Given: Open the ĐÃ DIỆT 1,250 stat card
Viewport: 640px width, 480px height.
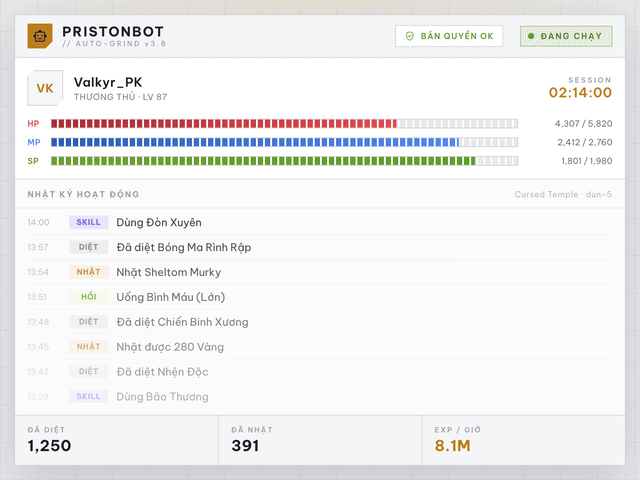Looking at the screenshot, I should click(116, 440).
